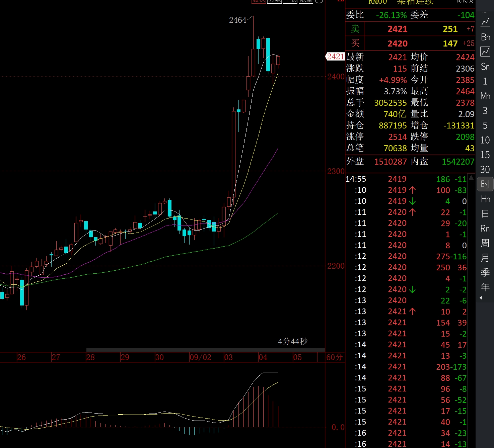Click the 4分44秒 countdown text
The width and height of the screenshot is (494, 448).
click(293, 341)
